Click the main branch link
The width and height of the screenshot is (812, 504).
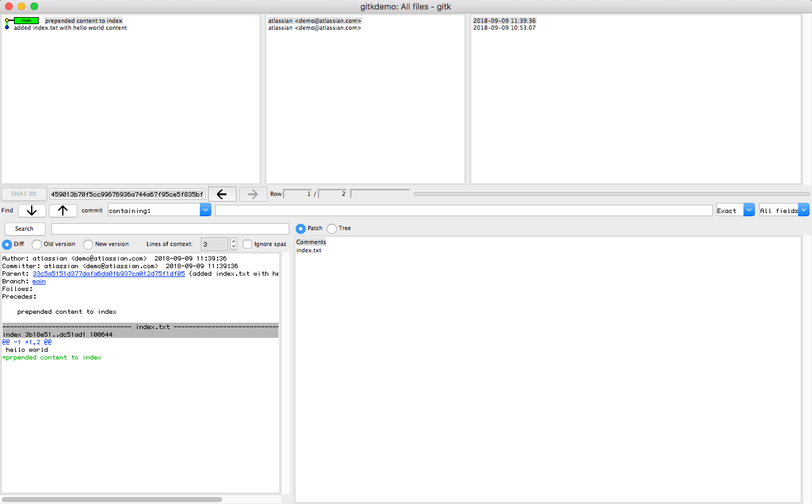click(39, 281)
